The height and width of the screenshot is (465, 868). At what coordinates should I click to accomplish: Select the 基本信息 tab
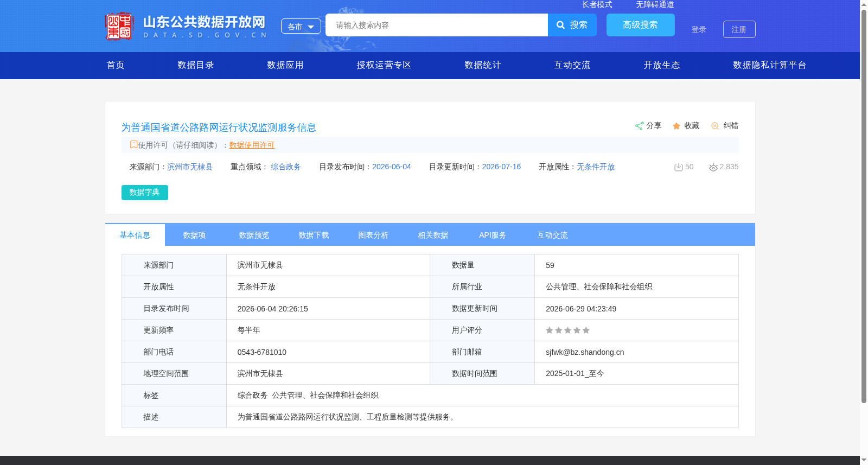tap(135, 235)
